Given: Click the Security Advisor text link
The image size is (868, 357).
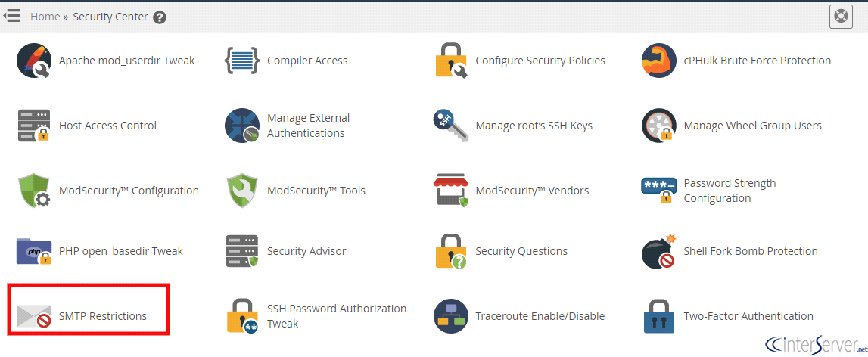Looking at the screenshot, I should 306,251.
